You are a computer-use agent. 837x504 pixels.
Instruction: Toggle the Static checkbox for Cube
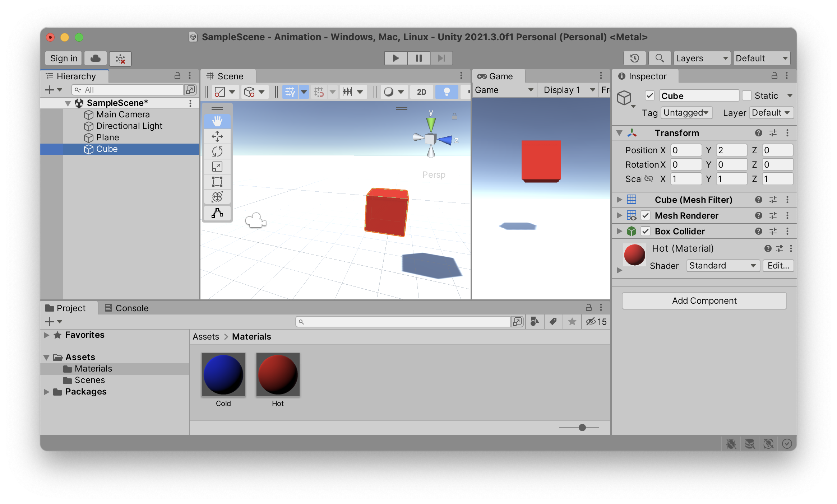747,95
